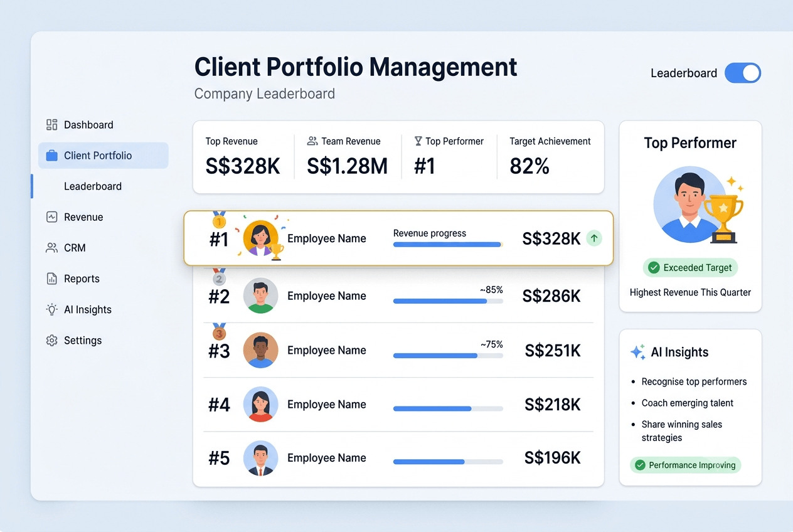Click the gold #1 medal icon
The image size is (793, 532).
pos(219,220)
